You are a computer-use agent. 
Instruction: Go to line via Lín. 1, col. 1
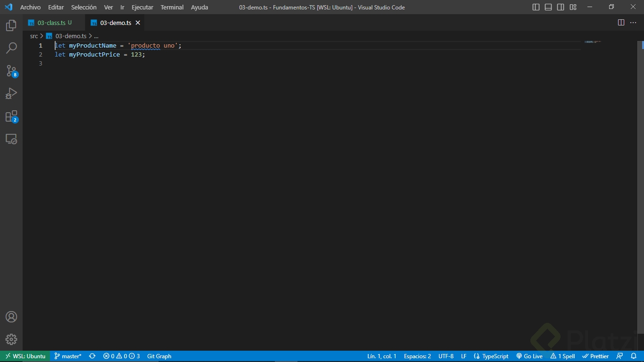point(382,356)
